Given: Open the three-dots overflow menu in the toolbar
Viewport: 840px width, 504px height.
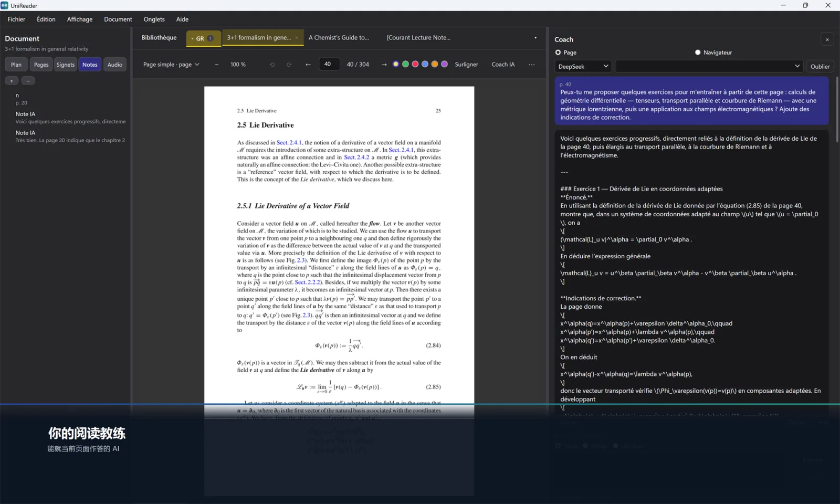Looking at the screenshot, I should 532,65.
